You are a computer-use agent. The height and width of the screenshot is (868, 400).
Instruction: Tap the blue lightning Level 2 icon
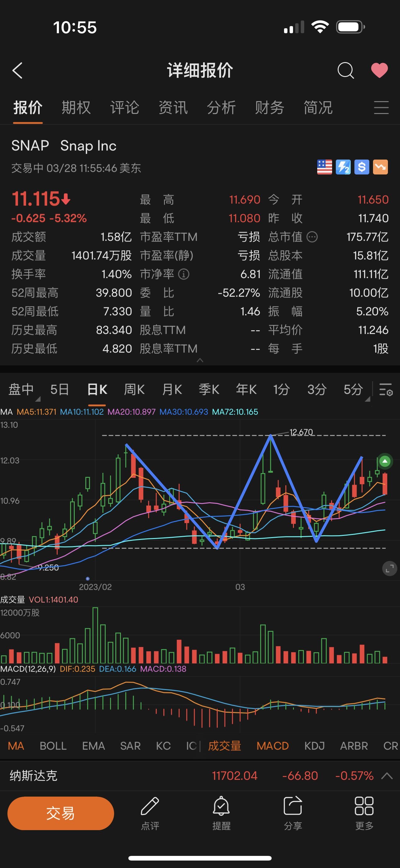pos(343,167)
